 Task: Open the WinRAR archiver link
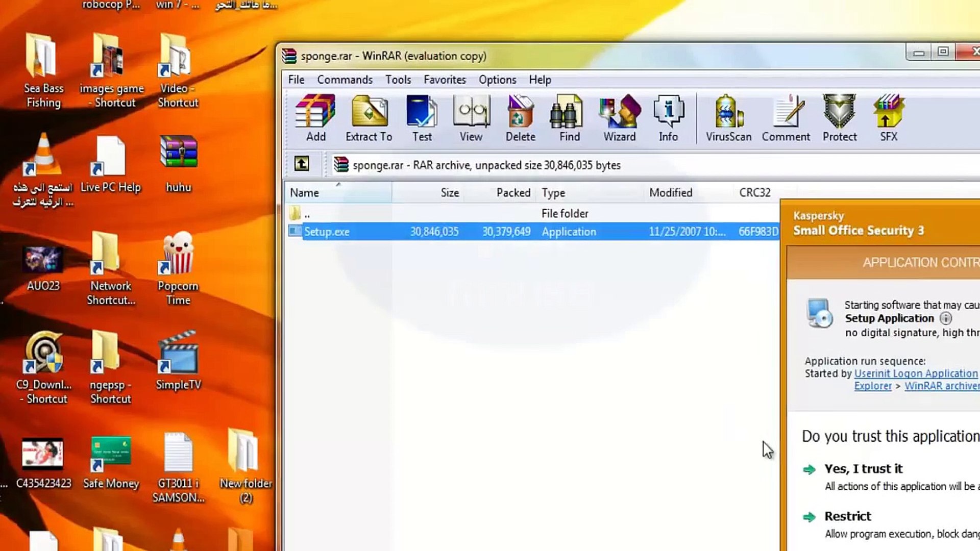coord(942,386)
